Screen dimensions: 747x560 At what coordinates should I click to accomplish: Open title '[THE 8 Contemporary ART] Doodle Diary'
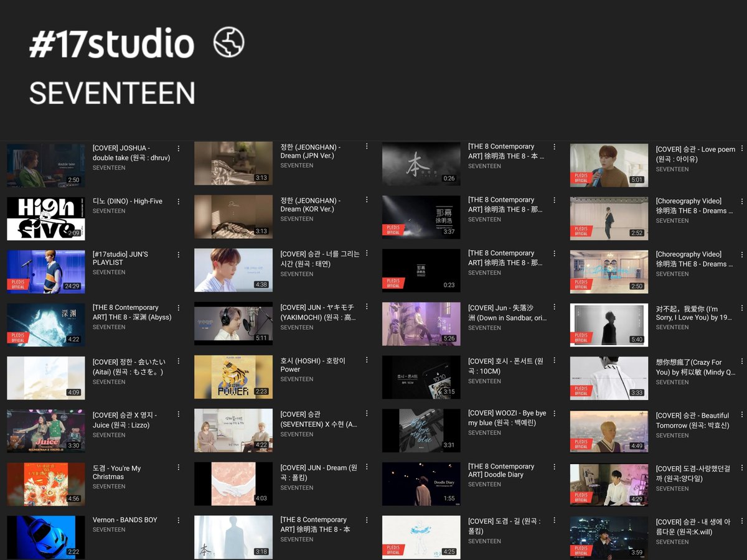point(501,470)
